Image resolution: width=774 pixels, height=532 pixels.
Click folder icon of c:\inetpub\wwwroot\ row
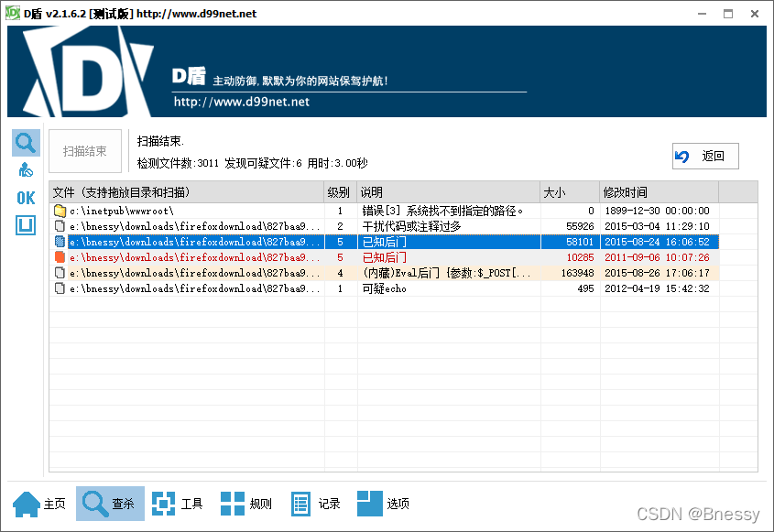tap(60, 211)
